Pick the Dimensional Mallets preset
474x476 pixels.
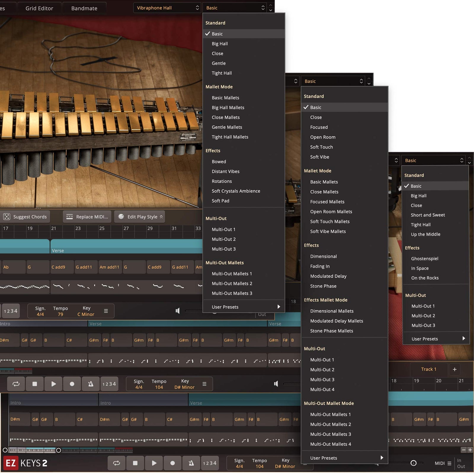point(332,311)
